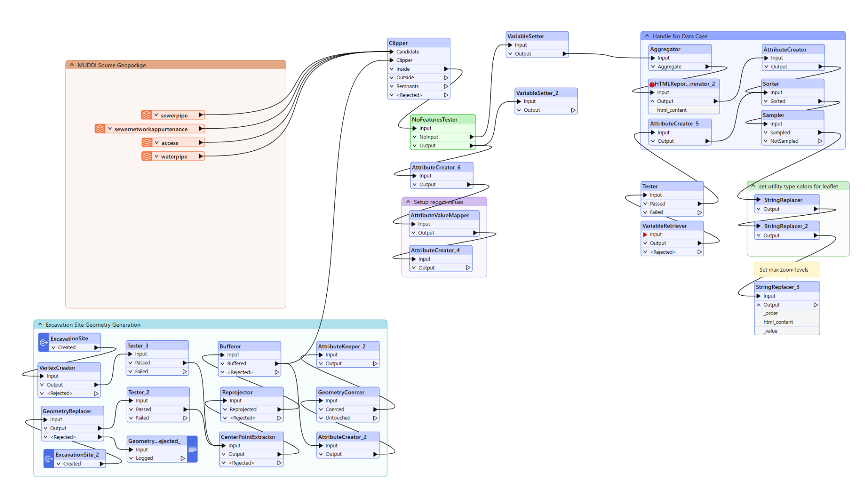The image size is (868, 497).
Task: Click the ExcavationSite creator icon
Action: click(44, 342)
